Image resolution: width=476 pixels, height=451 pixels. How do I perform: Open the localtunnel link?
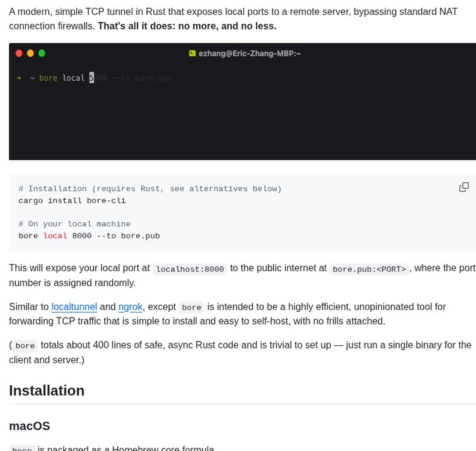[x=74, y=307]
